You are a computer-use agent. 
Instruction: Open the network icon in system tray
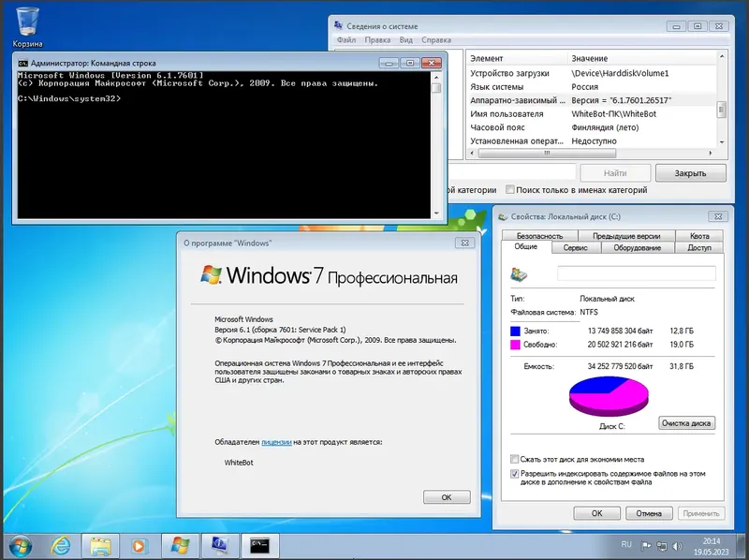coord(662,546)
